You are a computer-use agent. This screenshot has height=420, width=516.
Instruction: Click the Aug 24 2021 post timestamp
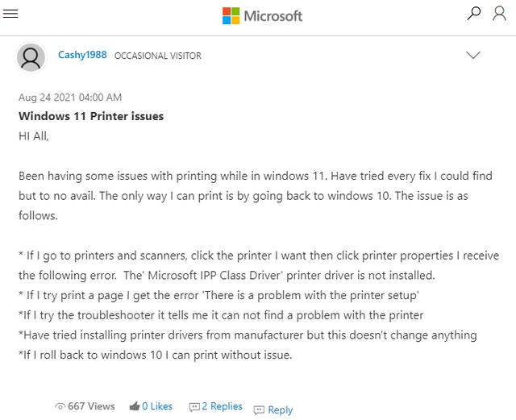[70, 98]
